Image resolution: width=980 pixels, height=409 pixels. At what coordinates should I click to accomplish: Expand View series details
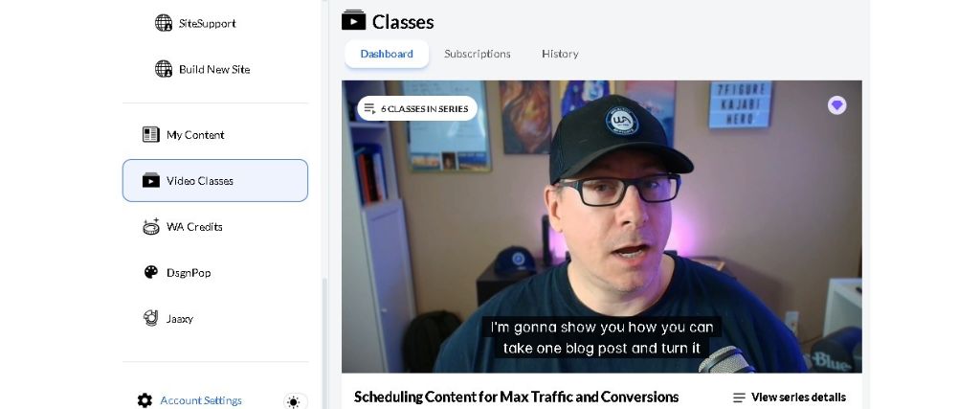(790, 398)
